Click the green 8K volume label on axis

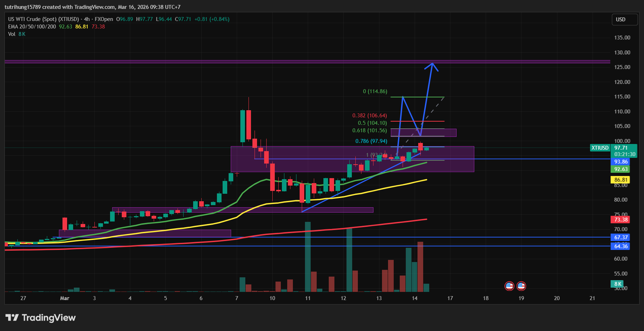point(618,284)
